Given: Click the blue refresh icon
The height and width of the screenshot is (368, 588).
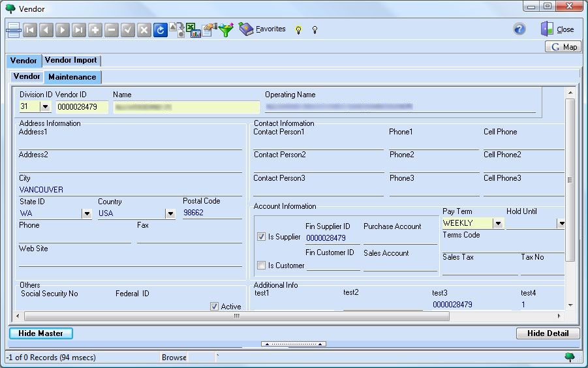Looking at the screenshot, I should 161,30.
